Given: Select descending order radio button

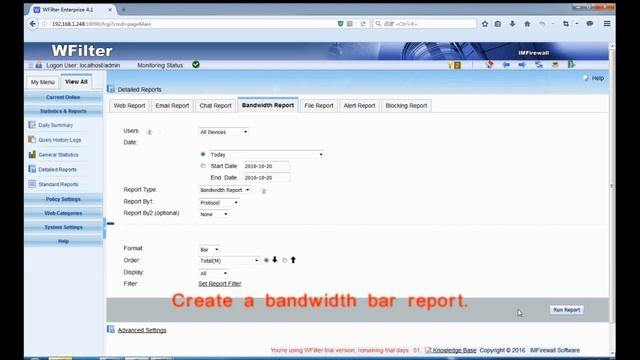Looking at the screenshot, I should 266,260.
